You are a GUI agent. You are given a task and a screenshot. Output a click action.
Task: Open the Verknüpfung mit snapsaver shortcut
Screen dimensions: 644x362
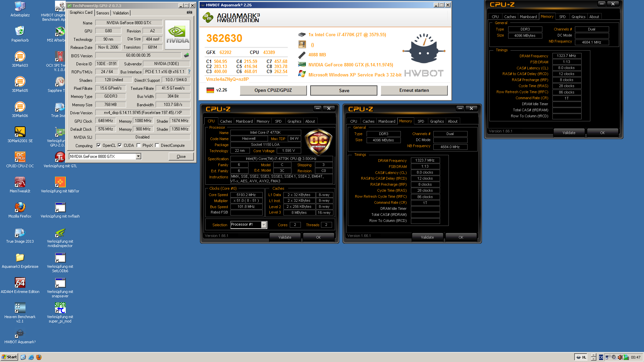pyautogui.click(x=60, y=288)
